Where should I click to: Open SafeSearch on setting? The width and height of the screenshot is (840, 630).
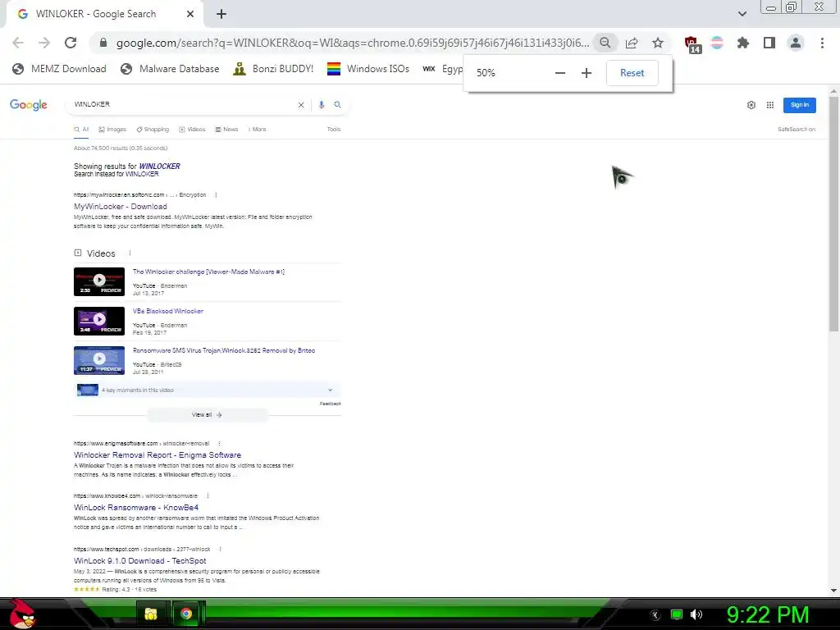[x=796, y=129]
